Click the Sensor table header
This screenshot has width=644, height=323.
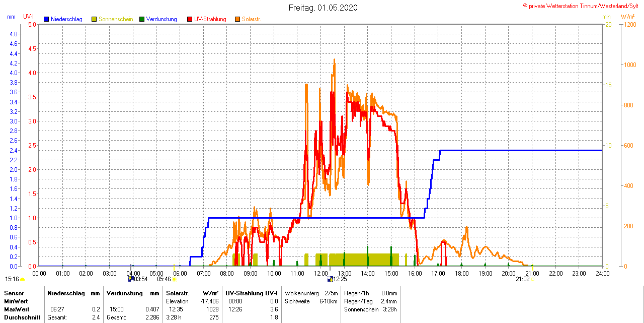(14, 293)
